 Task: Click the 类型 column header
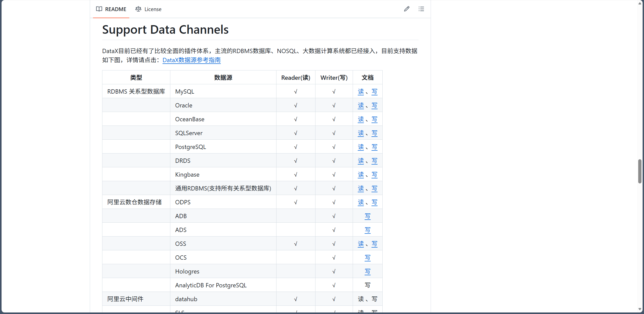point(136,77)
